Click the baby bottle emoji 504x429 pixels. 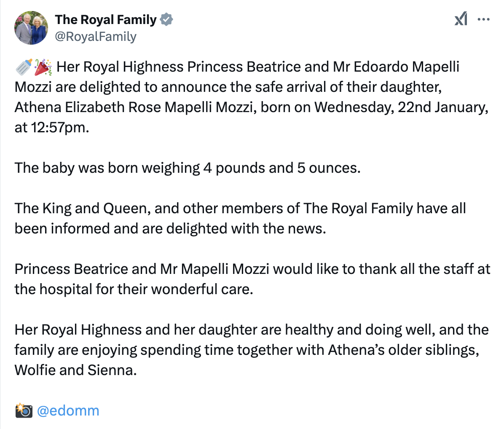click(x=23, y=67)
